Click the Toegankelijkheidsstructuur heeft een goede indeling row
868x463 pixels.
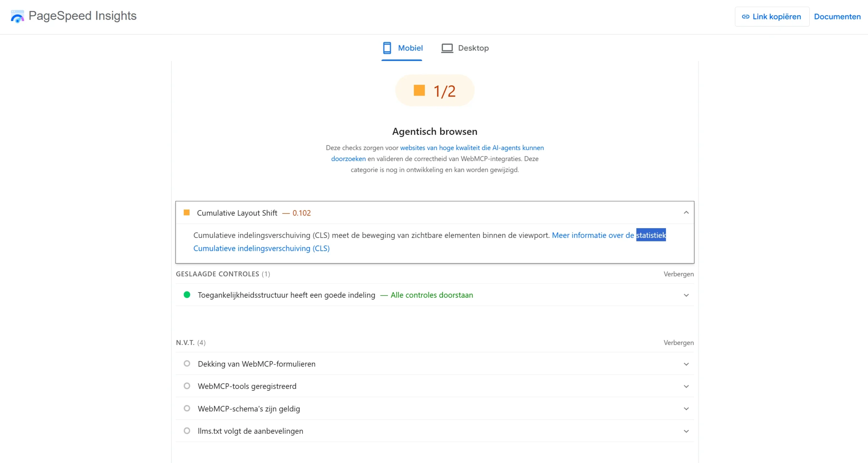coord(435,295)
